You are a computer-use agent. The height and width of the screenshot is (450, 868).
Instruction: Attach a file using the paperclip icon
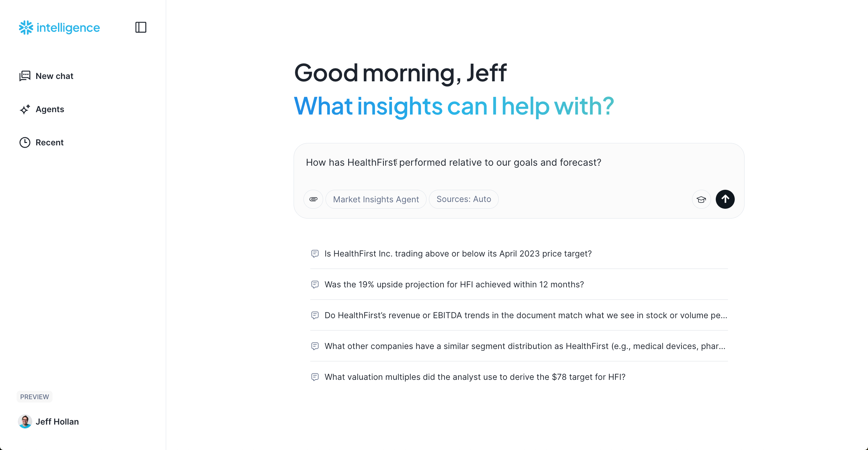(x=313, y=199)
